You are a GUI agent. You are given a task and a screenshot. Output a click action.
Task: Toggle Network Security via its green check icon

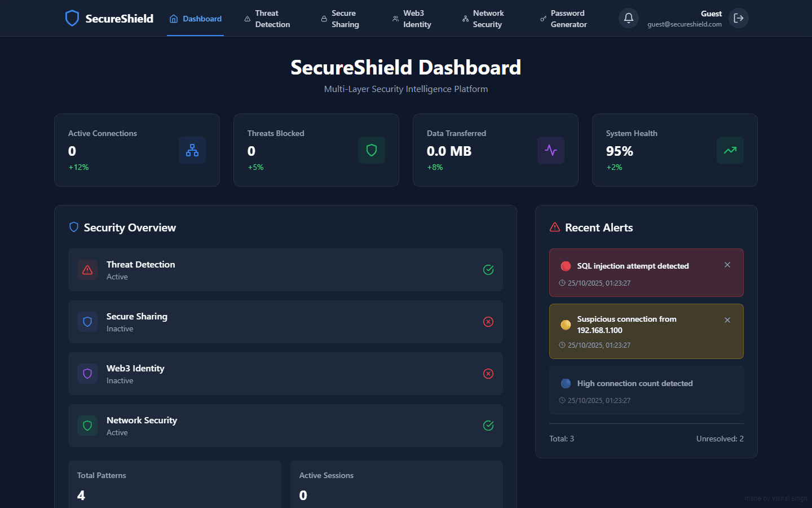click(488, 426)
